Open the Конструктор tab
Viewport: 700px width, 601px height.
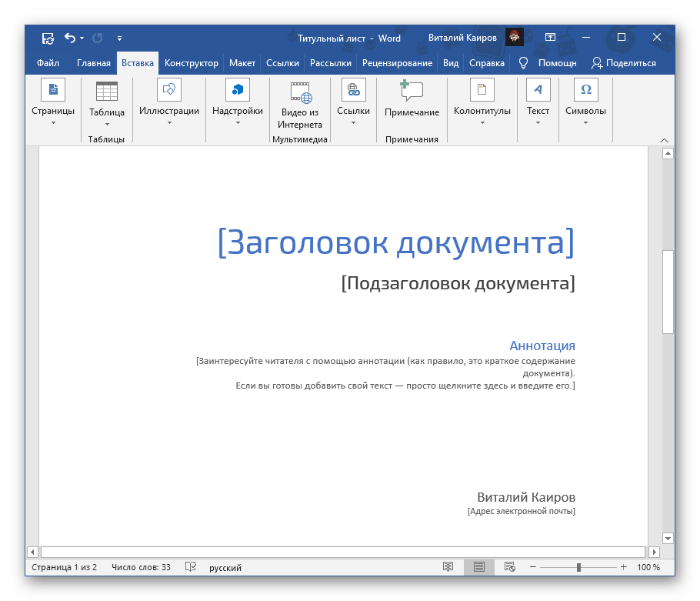coord(192,63)
